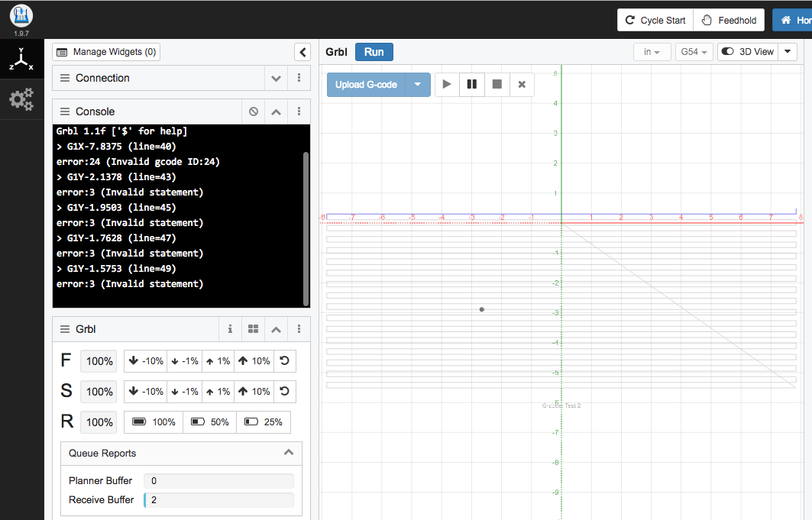812x520 pixels.
Task: Pause the G-code job
Action: pyautogui.click(x=472, y=85)
